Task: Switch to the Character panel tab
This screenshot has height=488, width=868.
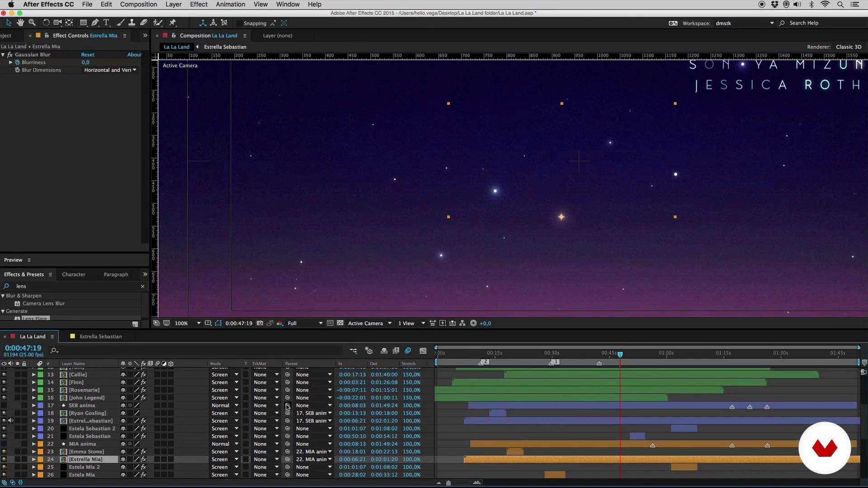Action: 74,274
